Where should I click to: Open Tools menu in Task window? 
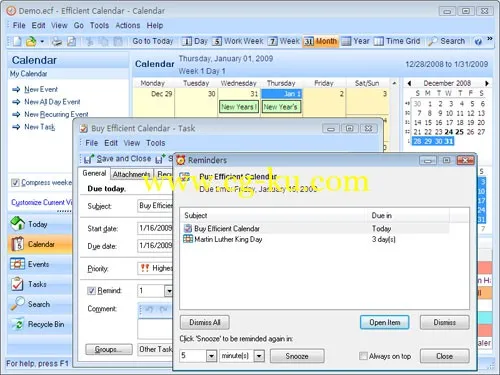[156, 143]
